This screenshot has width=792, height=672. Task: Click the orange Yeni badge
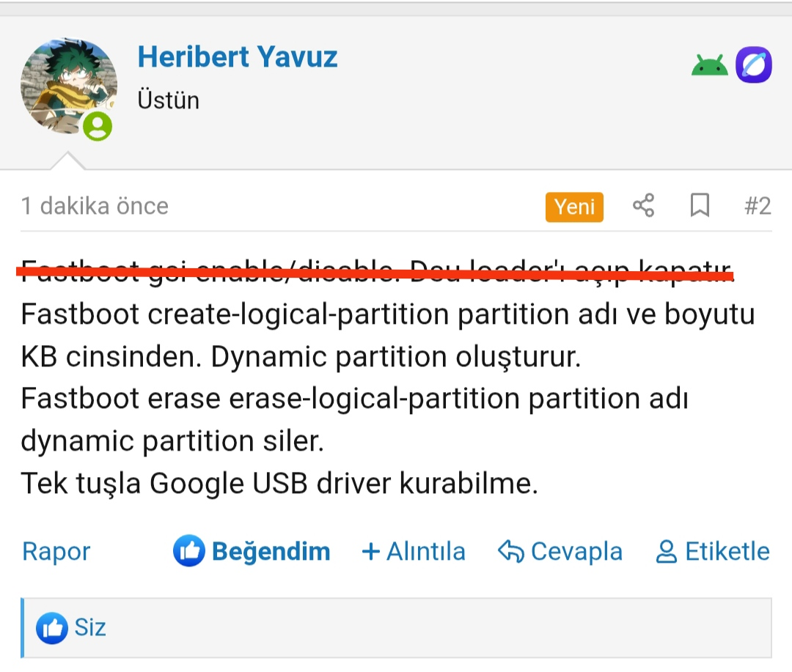[574, 207]
